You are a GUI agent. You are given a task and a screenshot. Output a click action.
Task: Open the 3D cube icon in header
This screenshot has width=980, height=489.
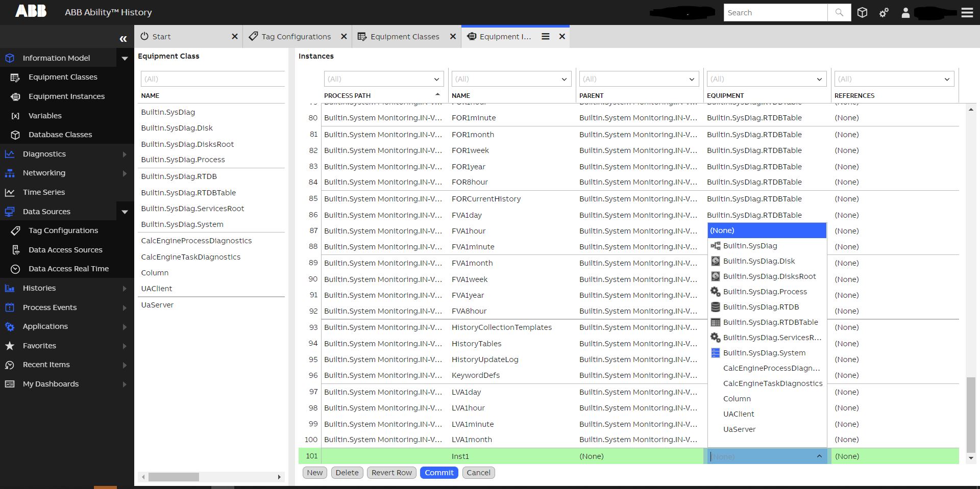(x=862, y=13)
